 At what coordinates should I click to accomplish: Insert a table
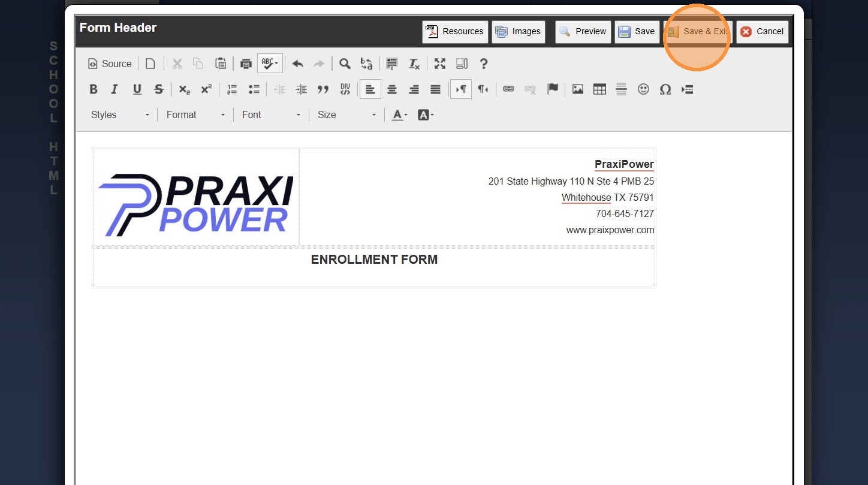tap(599, 89)
